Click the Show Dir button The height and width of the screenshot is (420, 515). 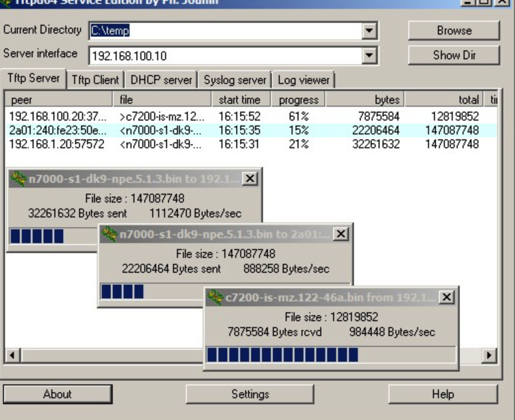click(x=454, y=55)
